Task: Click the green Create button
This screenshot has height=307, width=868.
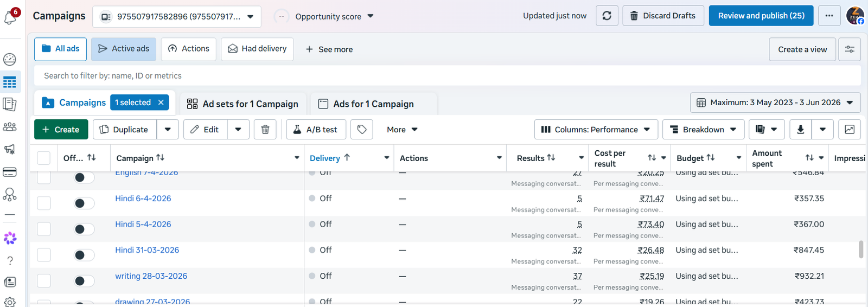Action: tap(61, 130)
